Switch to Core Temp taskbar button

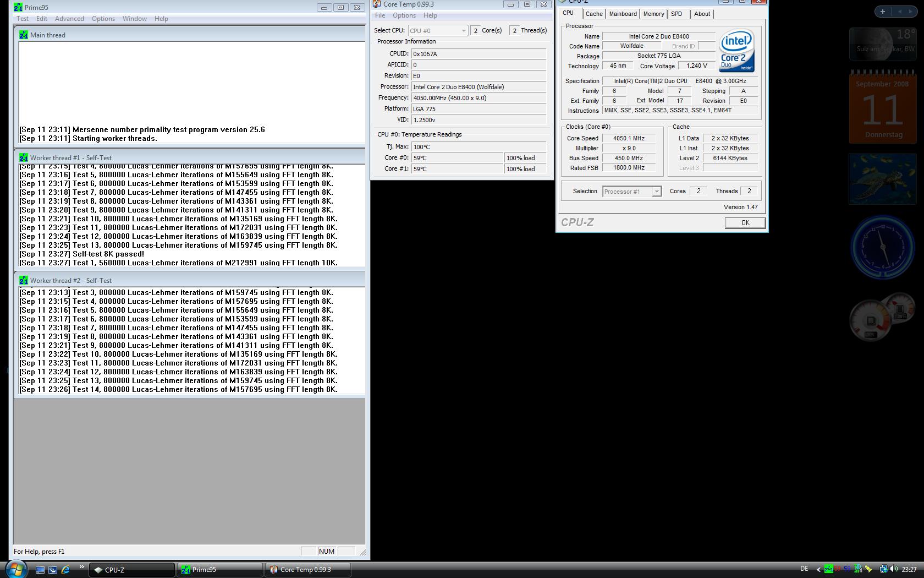[x=308, y=570]
